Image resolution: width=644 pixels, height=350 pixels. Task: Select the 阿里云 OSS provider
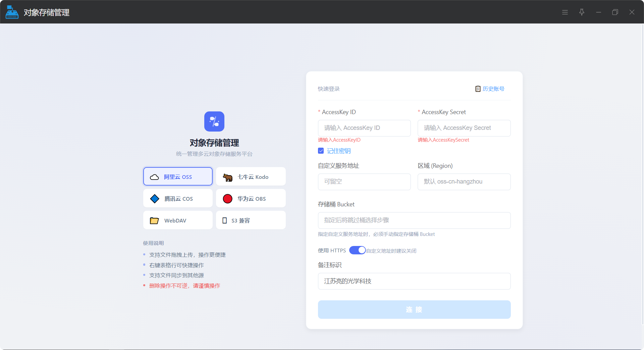(x=178, y=177)
